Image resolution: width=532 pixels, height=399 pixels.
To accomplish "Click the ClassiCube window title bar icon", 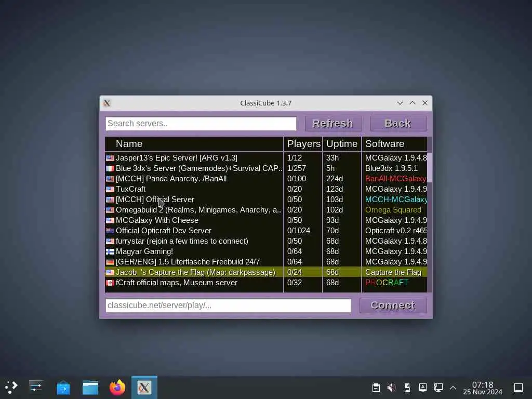I will pos(107,103).
